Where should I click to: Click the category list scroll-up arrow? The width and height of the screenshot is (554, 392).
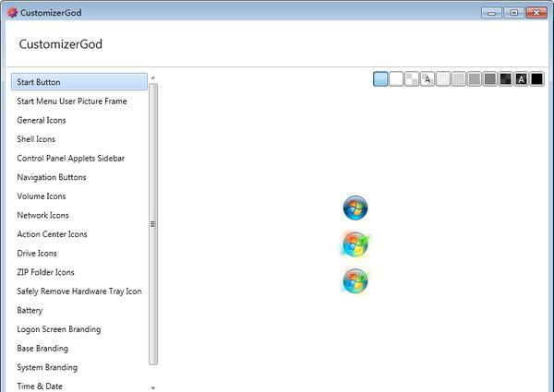coord(153,78)
